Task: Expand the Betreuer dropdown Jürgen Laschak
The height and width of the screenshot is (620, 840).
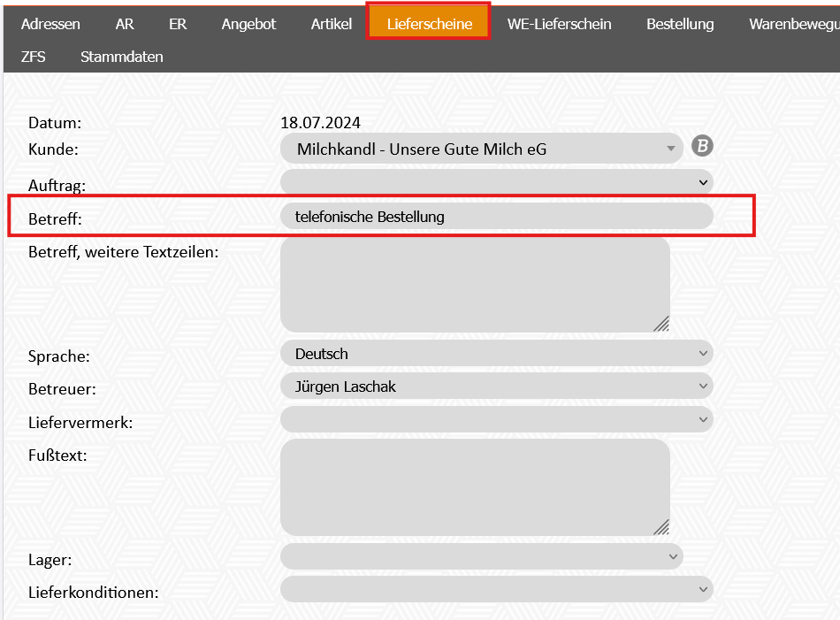Action: pos(496,387)
